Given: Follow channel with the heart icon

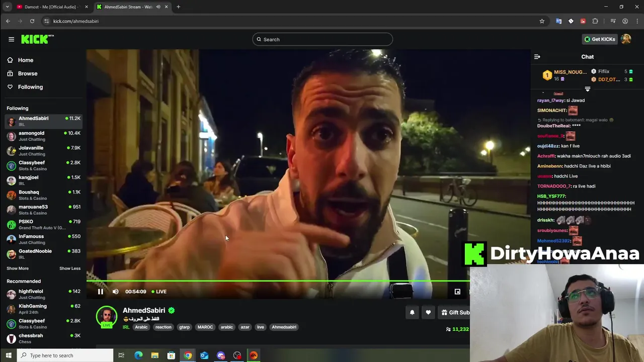Looking at the screenshot, I should (428, 312).
